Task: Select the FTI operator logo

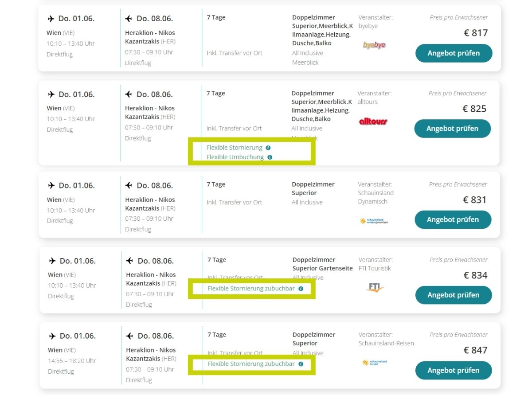Action: (x=376, y=287)
